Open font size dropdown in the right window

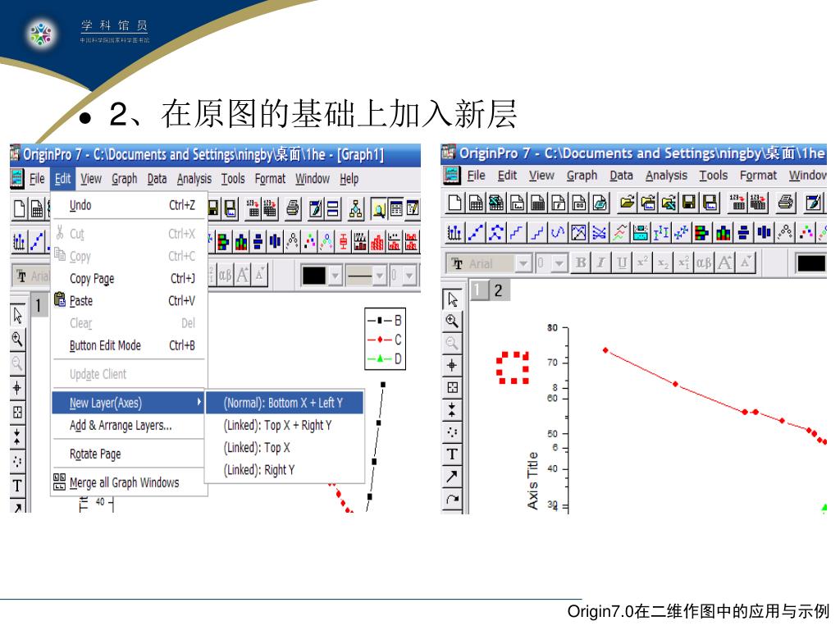[559, 263]
